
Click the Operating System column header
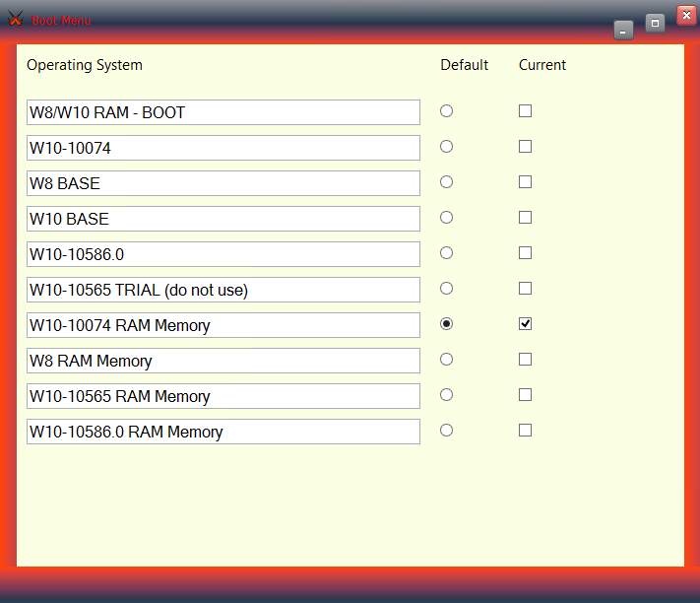85,65
